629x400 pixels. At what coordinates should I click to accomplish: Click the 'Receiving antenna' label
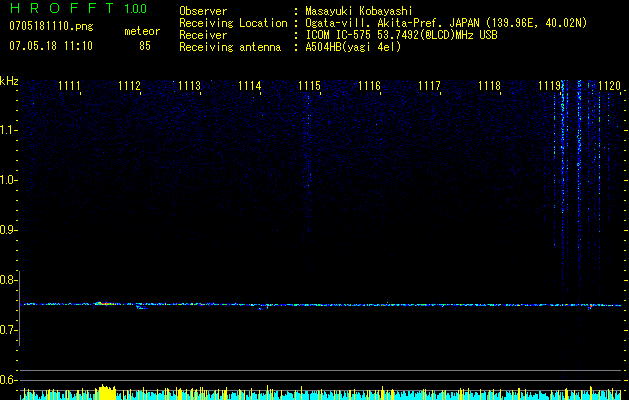[230, 47]
